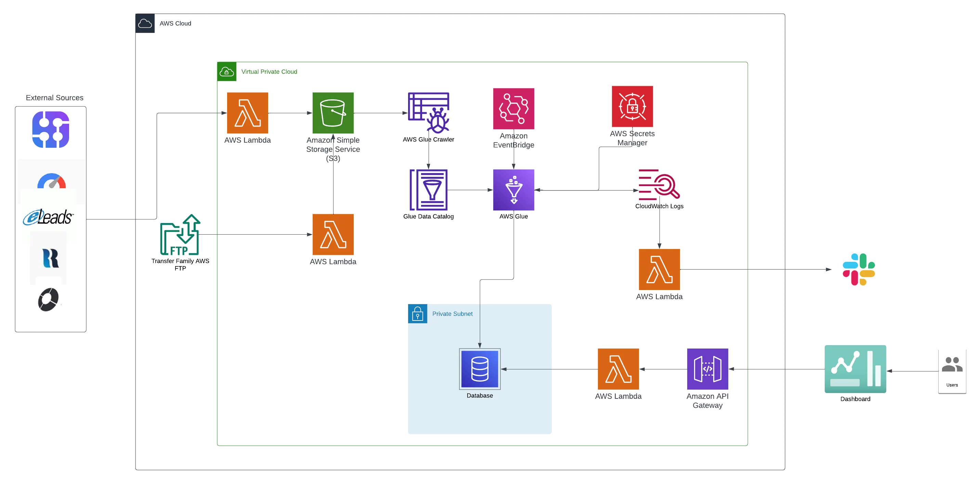The width and height of the screenshot is (980, 484).
Task: Select the Virtual Private Cloud group icon
Action: tap(227, 71)
